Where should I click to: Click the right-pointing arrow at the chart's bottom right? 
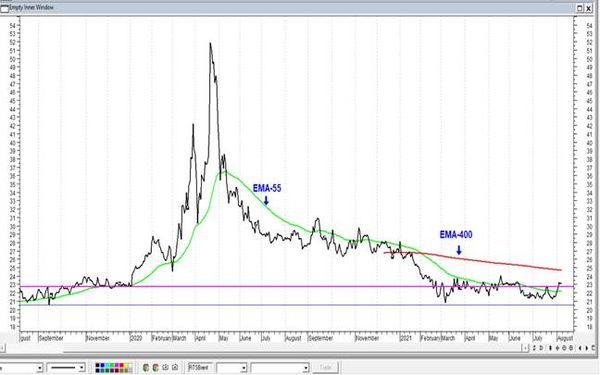pos(587,348)
